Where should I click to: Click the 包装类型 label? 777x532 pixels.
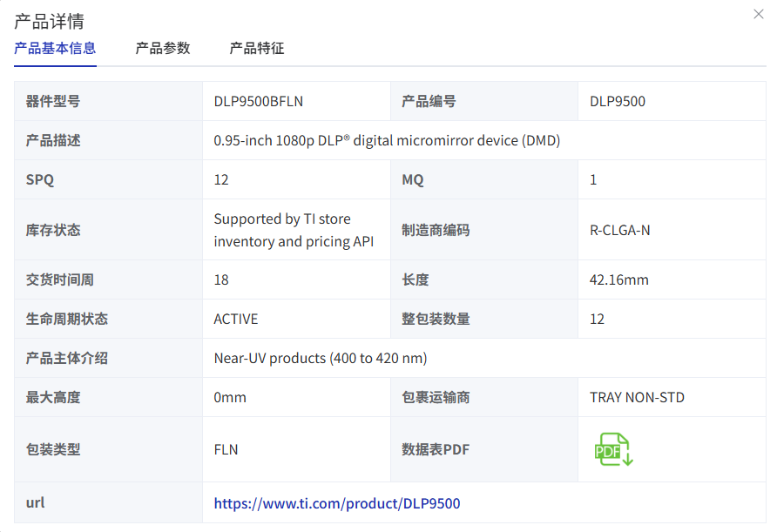tap(53, 449)
